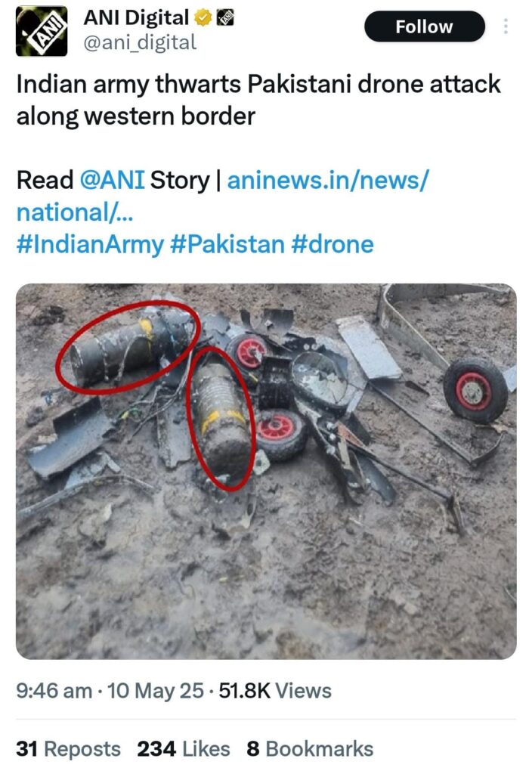The height and width of the screenshot is (774, 532).
Task: Click the 10 May 25 date
Action: (x=156, y=691)
